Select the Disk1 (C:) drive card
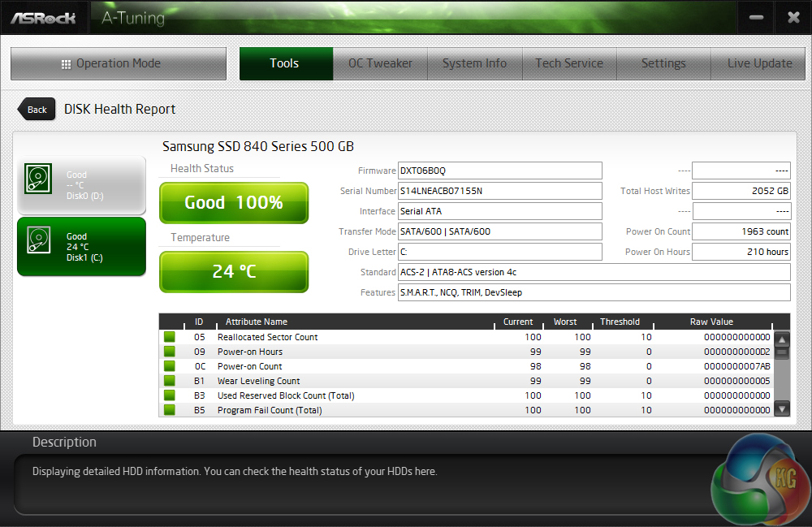This screenshot has width=812, height=527. pos(81,246)
